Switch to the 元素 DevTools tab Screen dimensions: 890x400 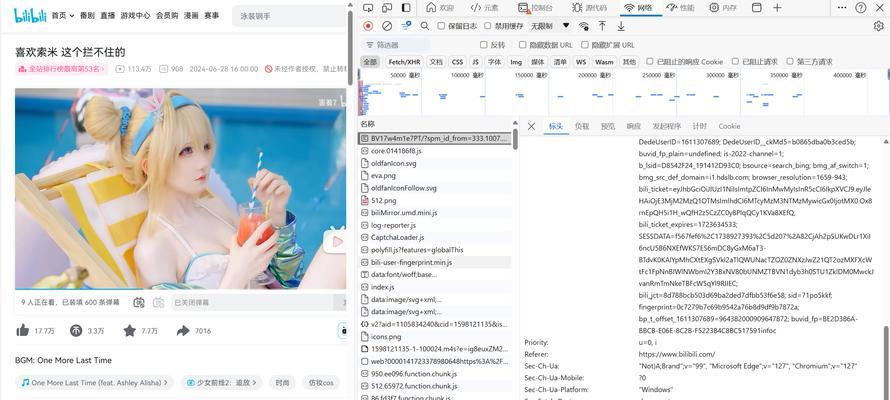point(485,8)
